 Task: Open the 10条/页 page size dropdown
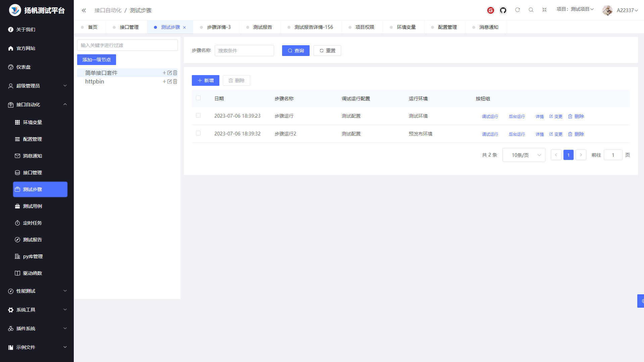524,155
